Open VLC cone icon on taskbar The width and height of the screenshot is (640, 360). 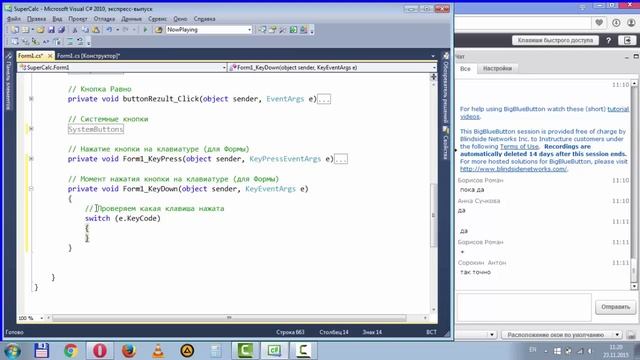pos(158,351)
